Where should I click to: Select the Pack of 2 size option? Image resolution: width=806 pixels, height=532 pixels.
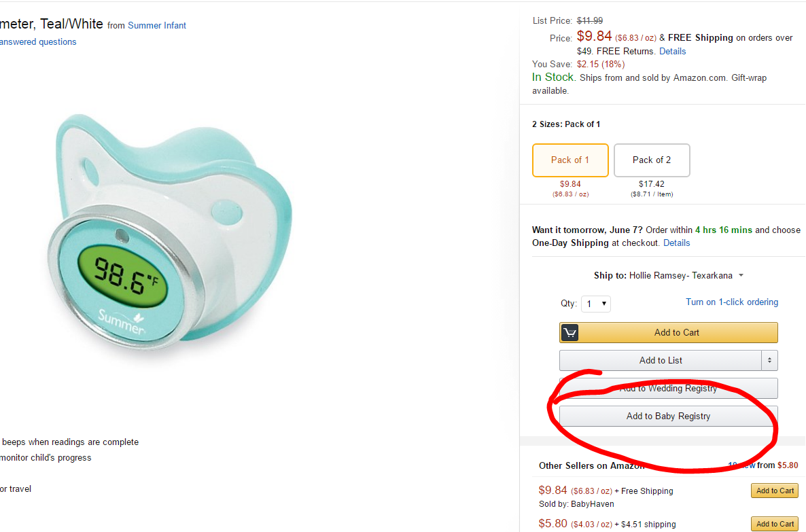click(651, 160)
